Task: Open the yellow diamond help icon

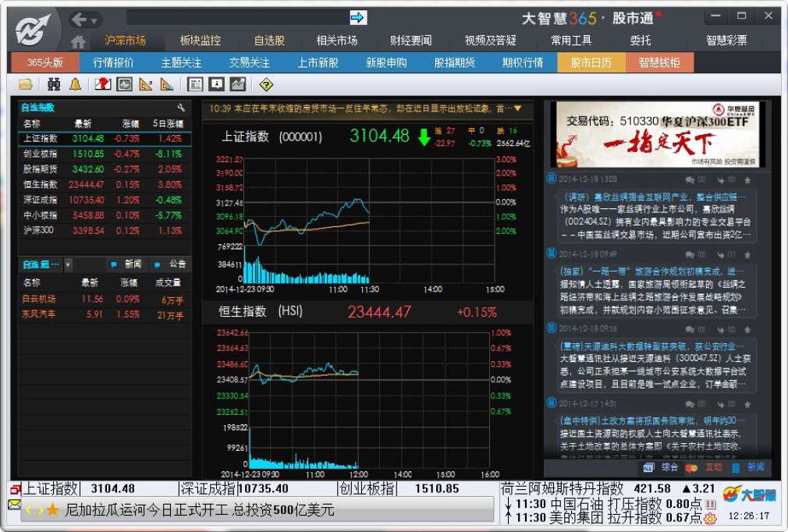Action: [x=266, y=85]
